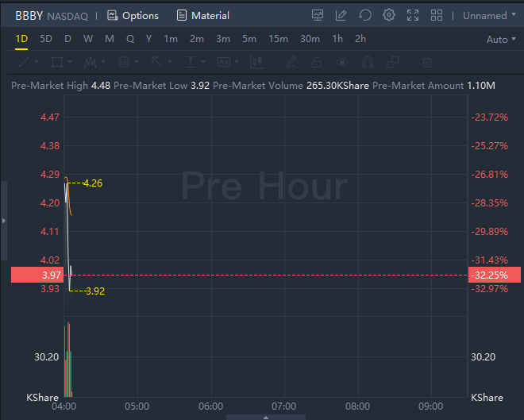Expand rectangle tool dropdown arrow
This screenshot has width=524, height=420.
(x=70, y=62)
